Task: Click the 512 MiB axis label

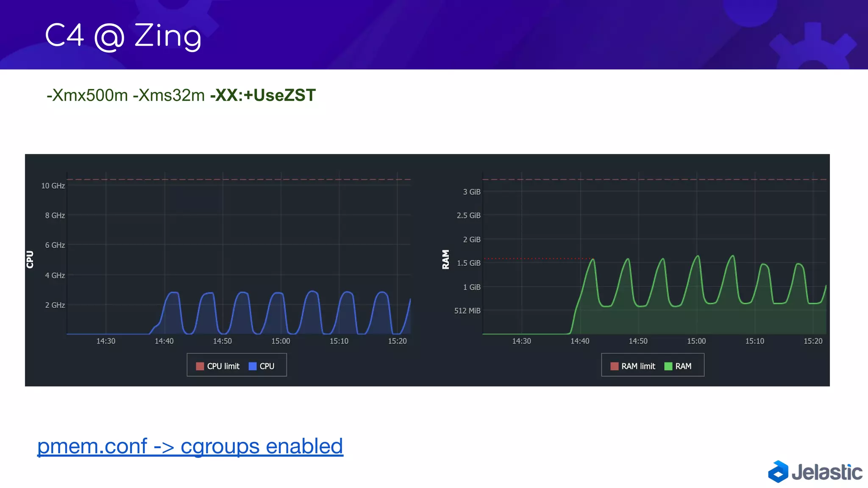Action: click(x=467, y=311)
